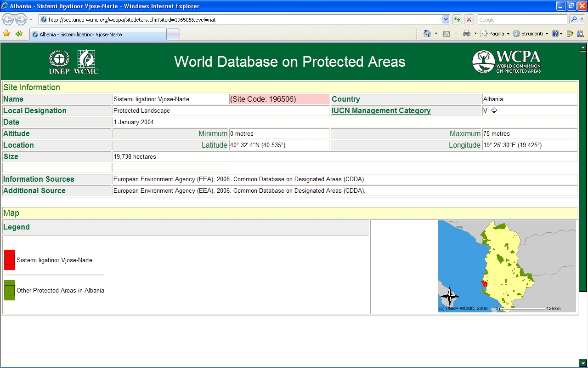Expand the Home button dropdown arrow

(x=436, y=34)
